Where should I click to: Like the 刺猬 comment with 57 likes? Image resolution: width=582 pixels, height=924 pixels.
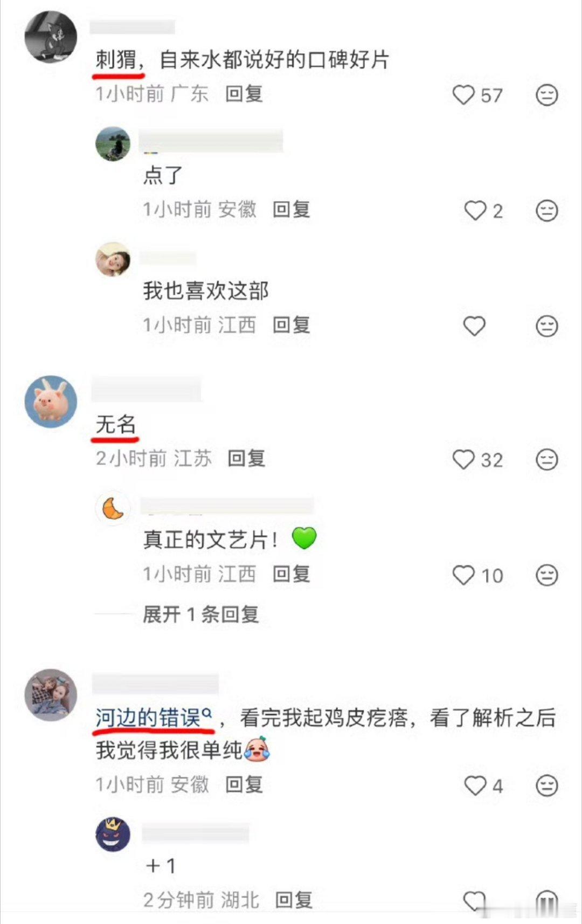click(x=463, y=95)
